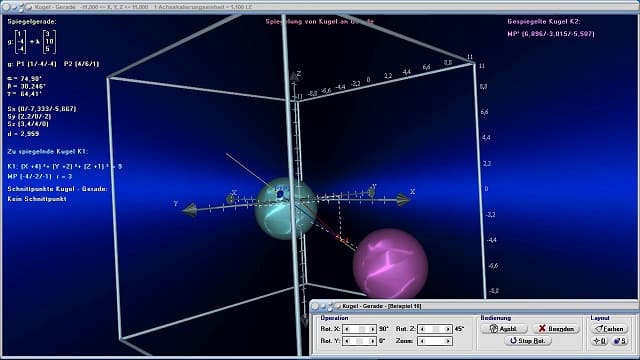This screenshot has height=360, width=640.
Task: Click the 'Bedienung' group label
Action: click(496, 318)
